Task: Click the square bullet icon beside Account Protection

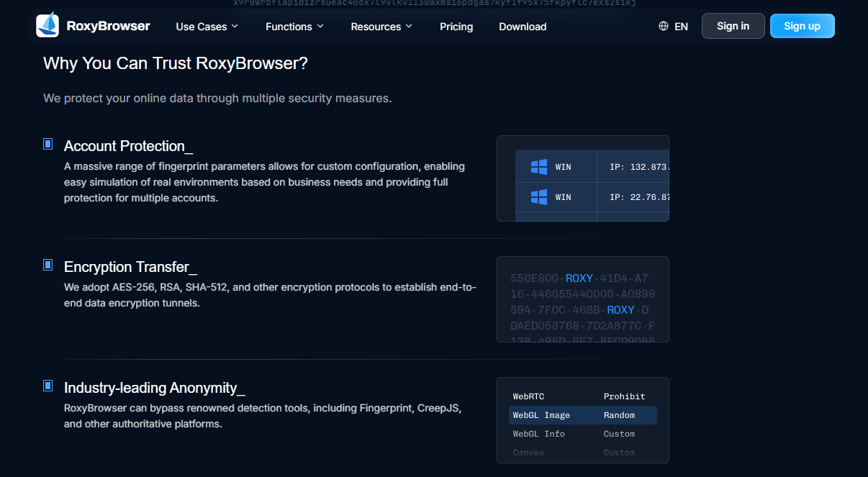Action: [48, 144]
